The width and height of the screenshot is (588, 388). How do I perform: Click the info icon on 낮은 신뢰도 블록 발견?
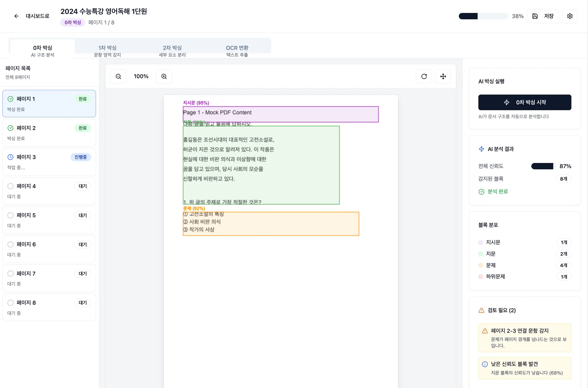(x=485, y=364)
